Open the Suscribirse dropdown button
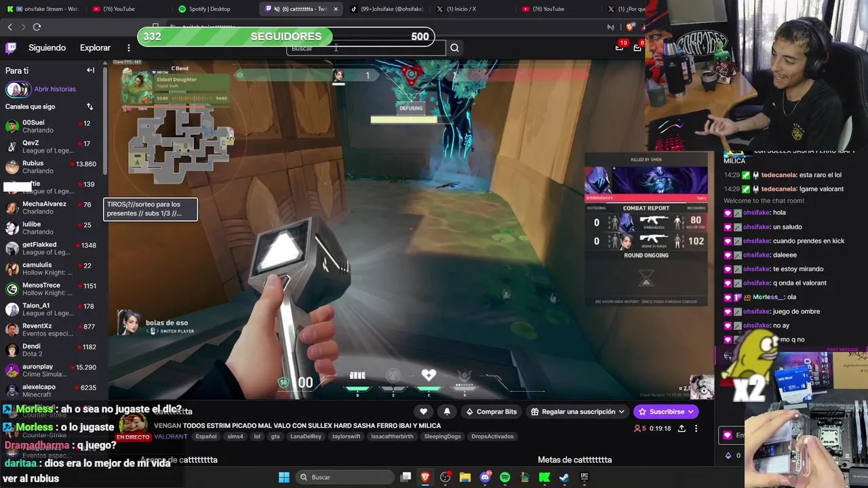 pyautogui.click(x=667, y=411)
